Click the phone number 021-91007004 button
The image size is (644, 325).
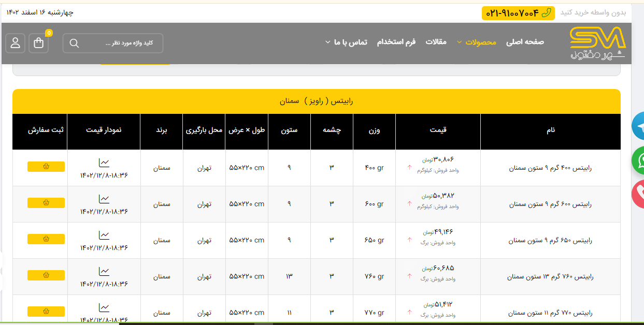click(518, 13)
